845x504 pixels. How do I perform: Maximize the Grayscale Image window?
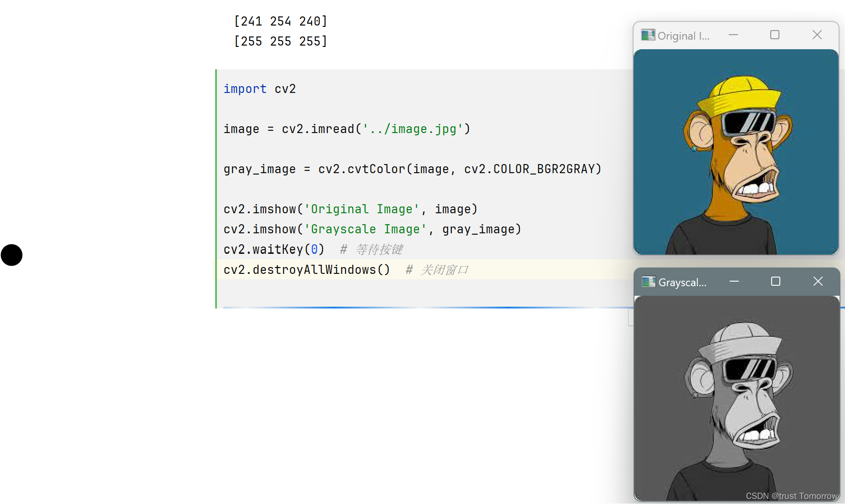coord(776,282)
